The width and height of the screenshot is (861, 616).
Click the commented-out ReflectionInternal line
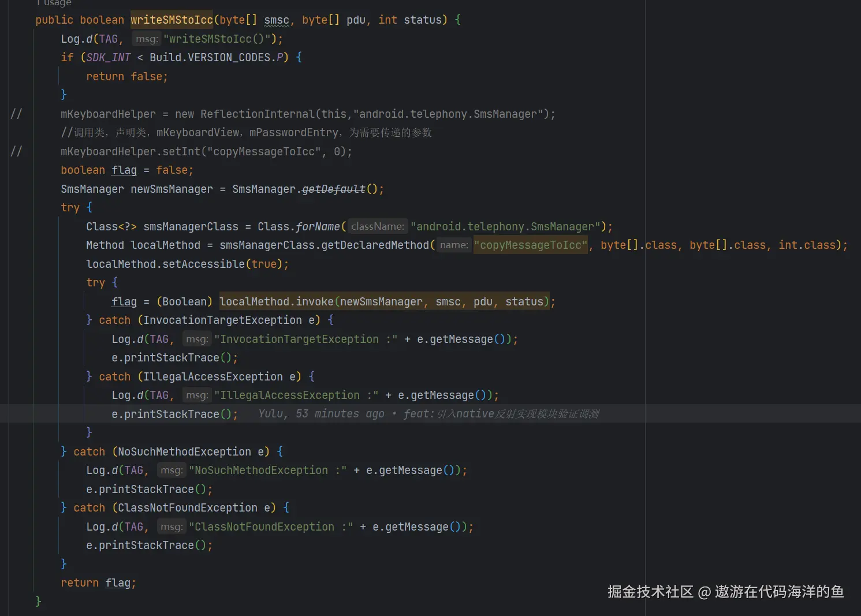point(307,114)
